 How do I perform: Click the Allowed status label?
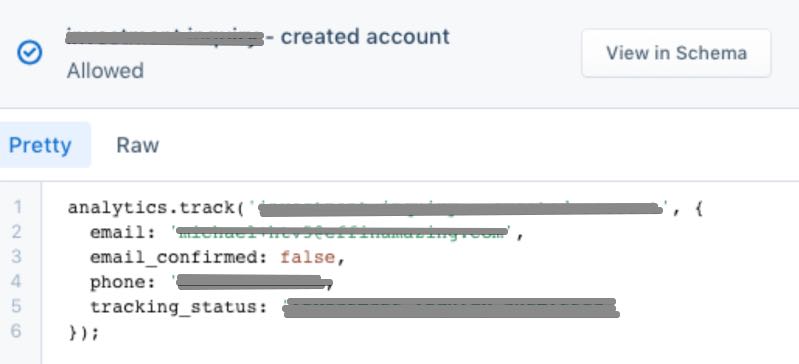105,70
